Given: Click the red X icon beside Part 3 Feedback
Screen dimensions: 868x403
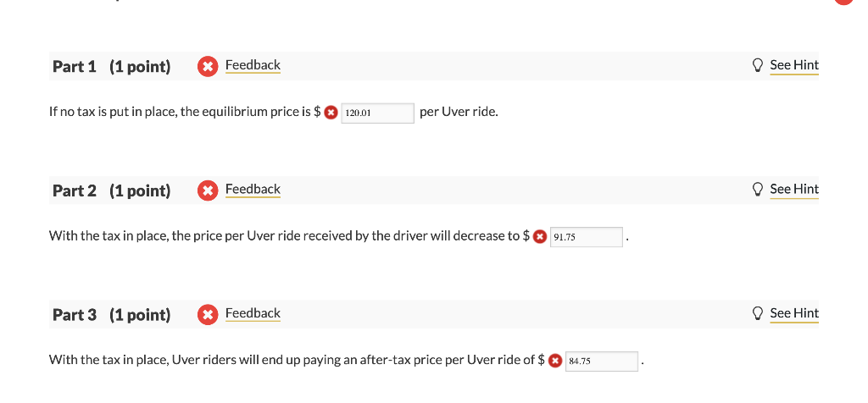Looking at the screenshot, I should 208,315.
